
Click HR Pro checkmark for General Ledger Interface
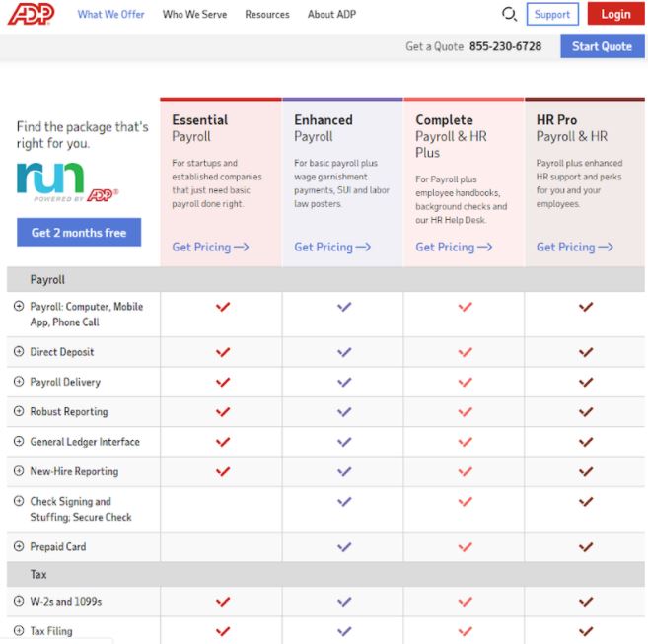pos(586,442)
